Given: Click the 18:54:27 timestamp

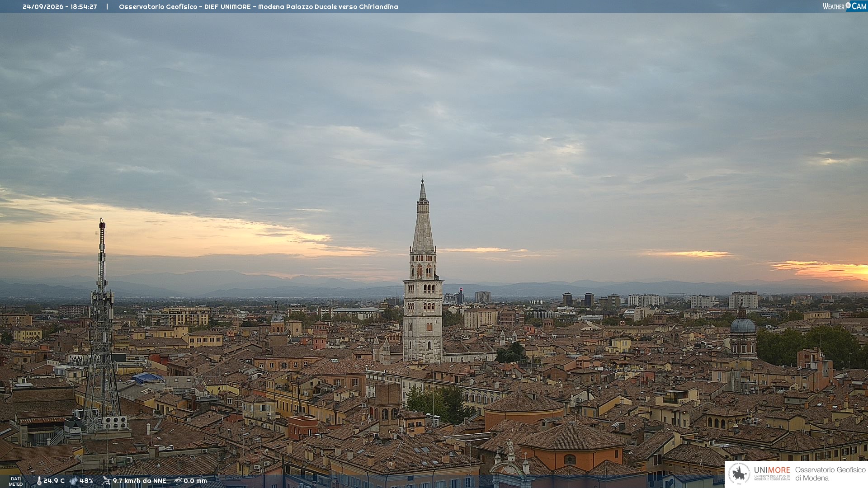Looking at the screenshot, I should (84, 7).
